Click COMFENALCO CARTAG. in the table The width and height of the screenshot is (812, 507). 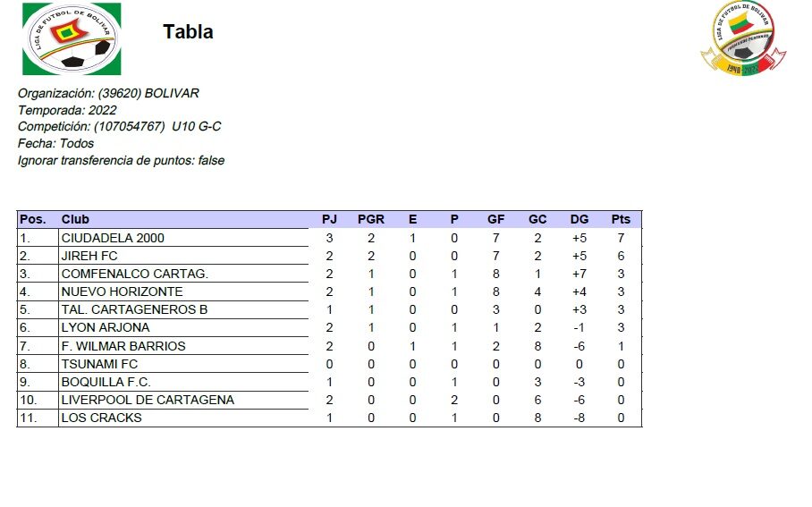[134, 274]
